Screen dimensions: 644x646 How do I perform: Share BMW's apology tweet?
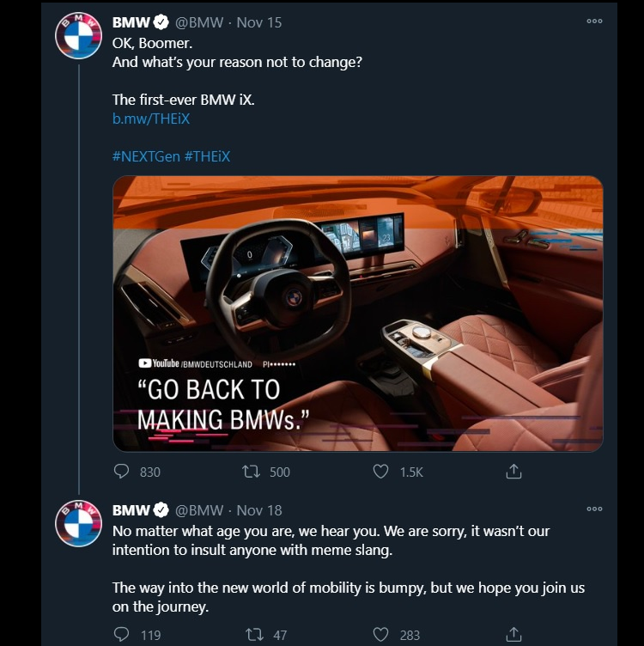click(x=513, y=634)
